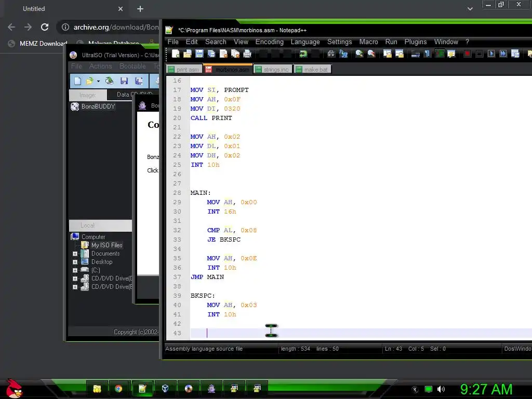
Task: Click Synchronize horizontal scrolling icon in Notepad++
Action: 400,54
